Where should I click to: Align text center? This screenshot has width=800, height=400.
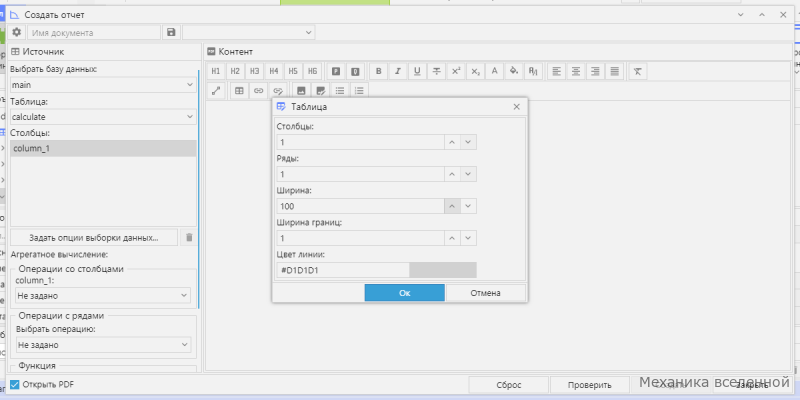[x=576, y=71]
